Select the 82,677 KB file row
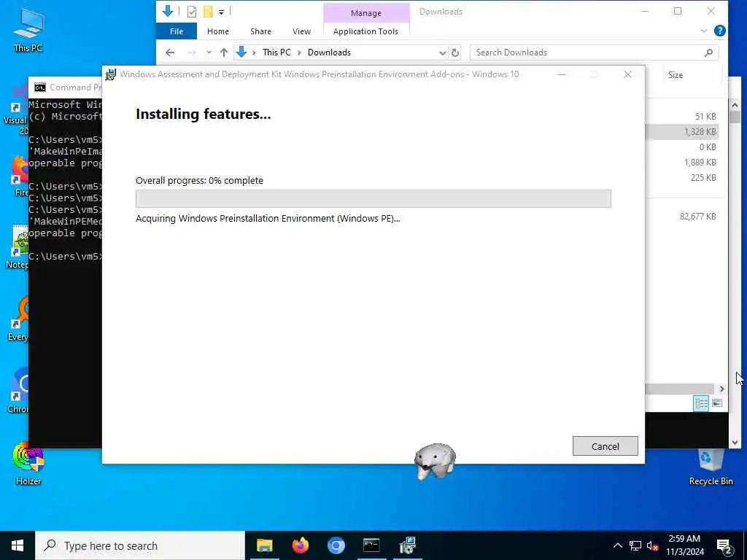The height and width of the screenshot is (560, 747). 682,216
